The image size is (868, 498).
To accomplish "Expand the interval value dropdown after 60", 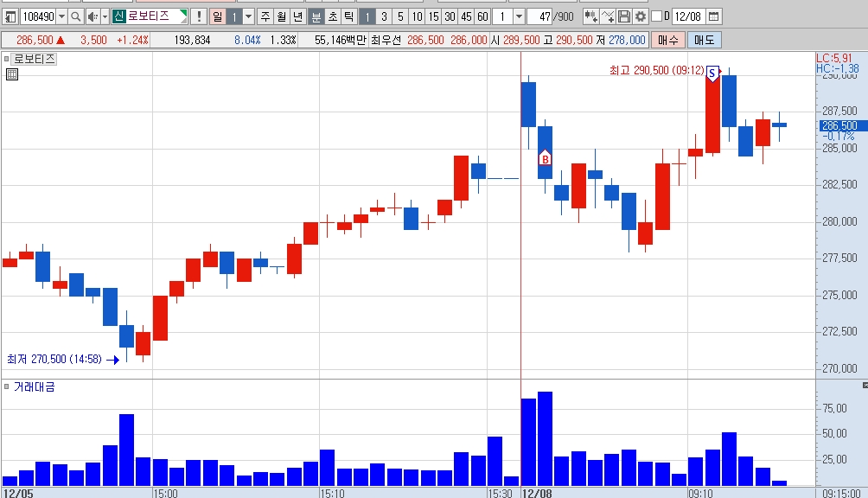I will pos(520,16).
